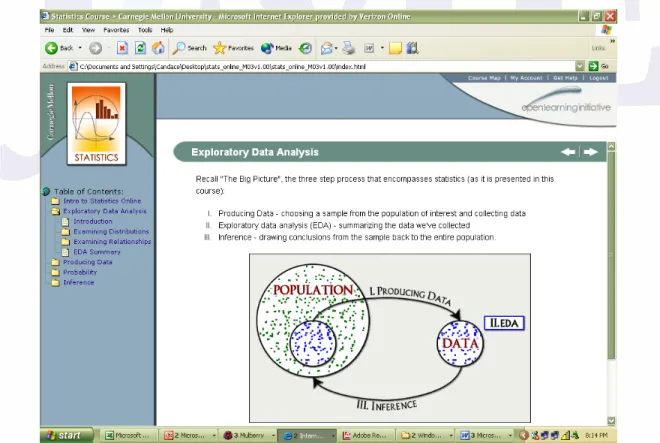Open the View menu
Screen dimensions: 660x443
88,30
